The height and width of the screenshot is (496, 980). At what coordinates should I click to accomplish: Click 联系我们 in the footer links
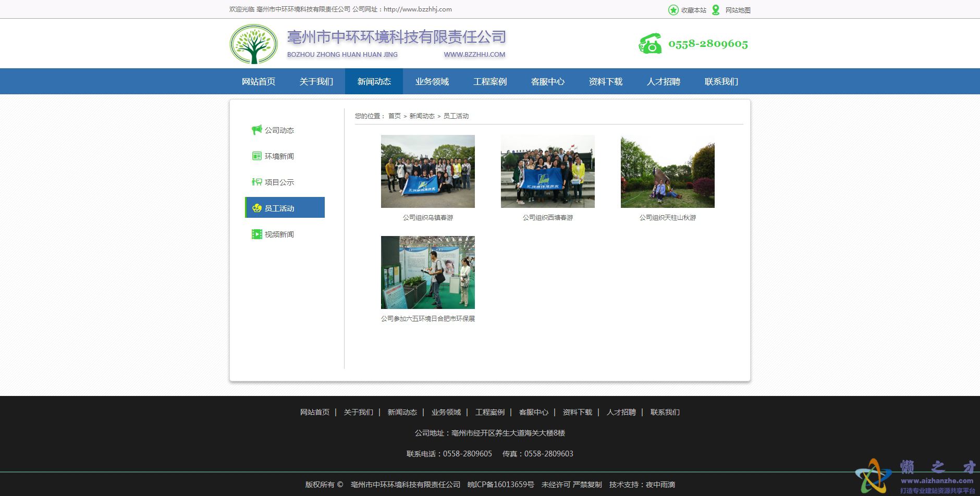click(665, 412)
